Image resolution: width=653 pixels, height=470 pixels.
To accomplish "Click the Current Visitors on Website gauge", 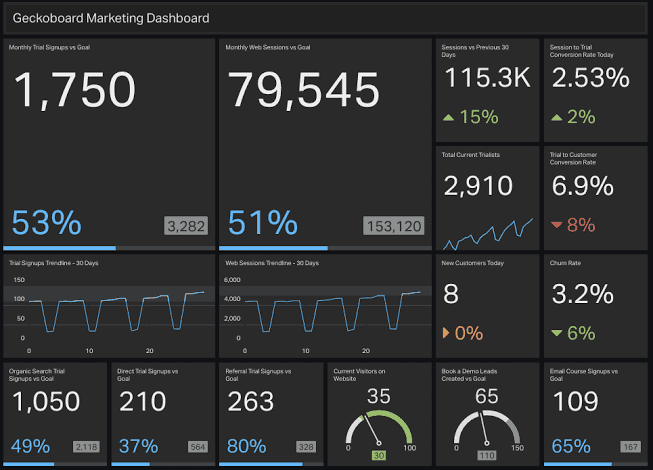I will [379, 427].
